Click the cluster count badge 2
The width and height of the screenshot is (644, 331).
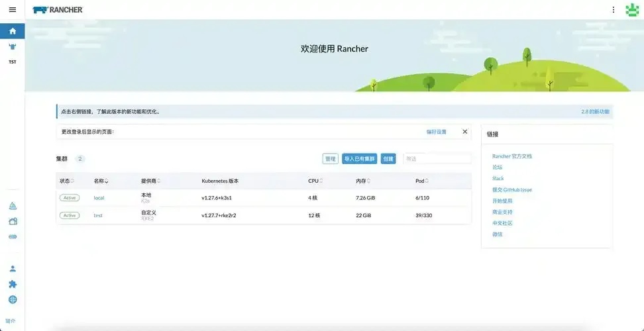[80, 159]
